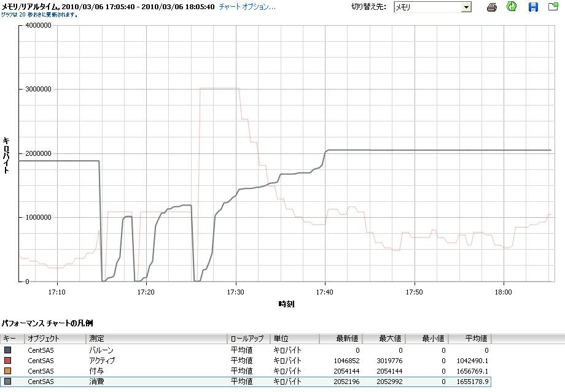Save the chart using floppy disk icon
This screenshot has height=392, width=565.
[533, 7]
